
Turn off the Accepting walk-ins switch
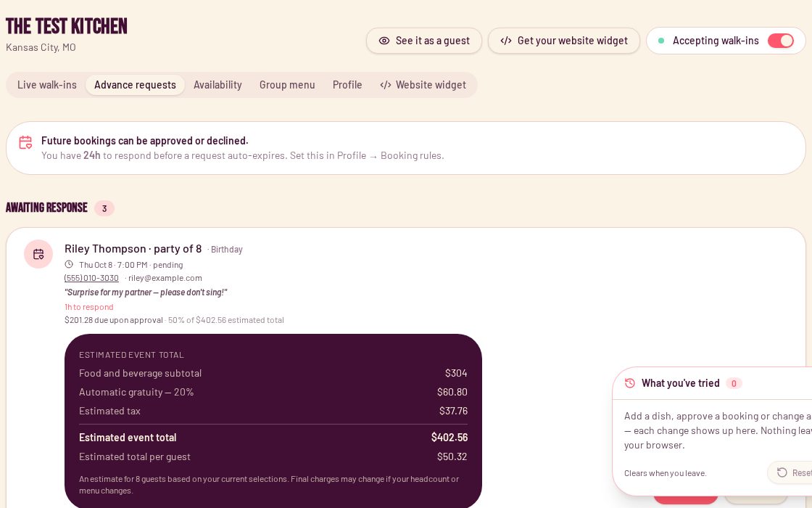tap(780, 41)
